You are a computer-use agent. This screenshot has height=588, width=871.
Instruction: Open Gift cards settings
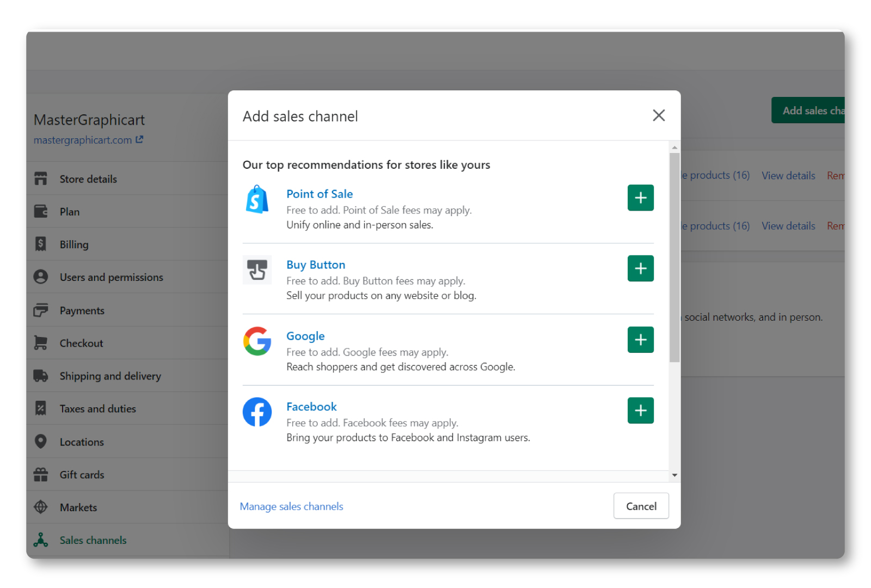click(x=127, y=474)
